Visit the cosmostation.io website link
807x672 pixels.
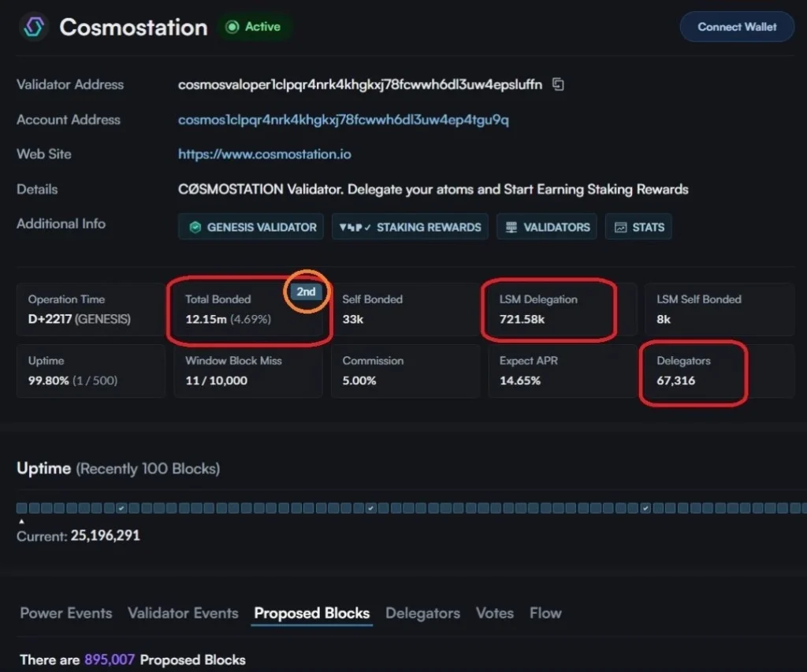coord(265,154)
